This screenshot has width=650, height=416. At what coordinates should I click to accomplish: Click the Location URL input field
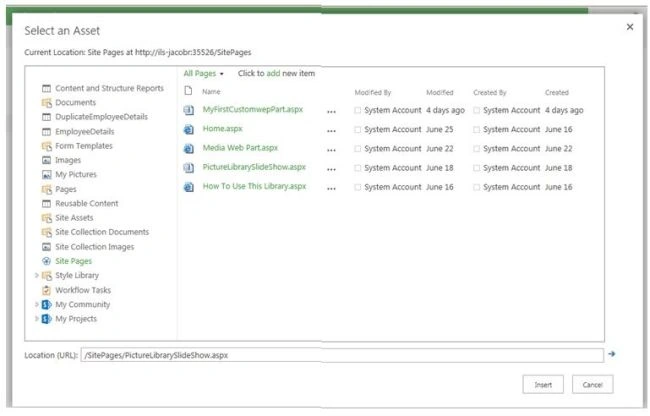pos(342,355)
